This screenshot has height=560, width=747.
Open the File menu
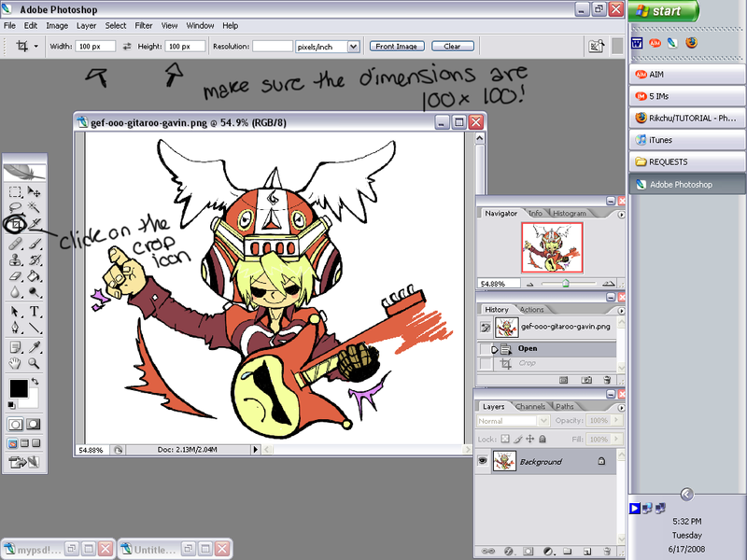(9, 26)
